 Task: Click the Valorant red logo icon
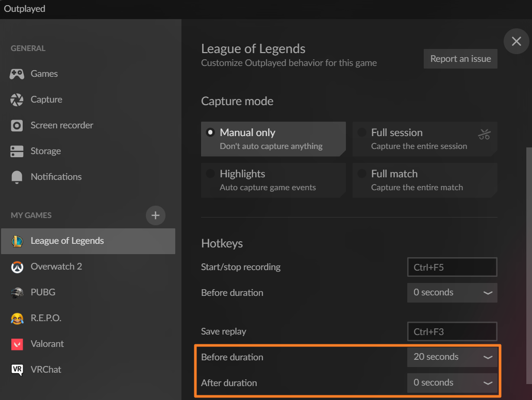pyautogui.click(x=18, y=344)
